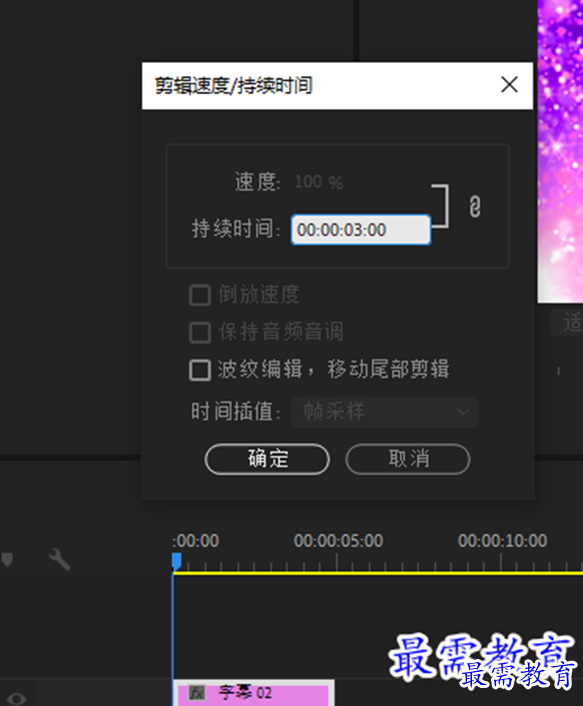Click the purple glitter preview in program monitor

[x=560, y=151]
